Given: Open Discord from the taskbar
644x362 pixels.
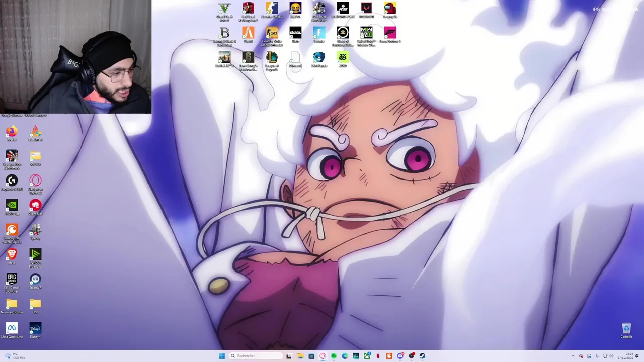Looking at the screenshot, I should [x=400, y=356].
